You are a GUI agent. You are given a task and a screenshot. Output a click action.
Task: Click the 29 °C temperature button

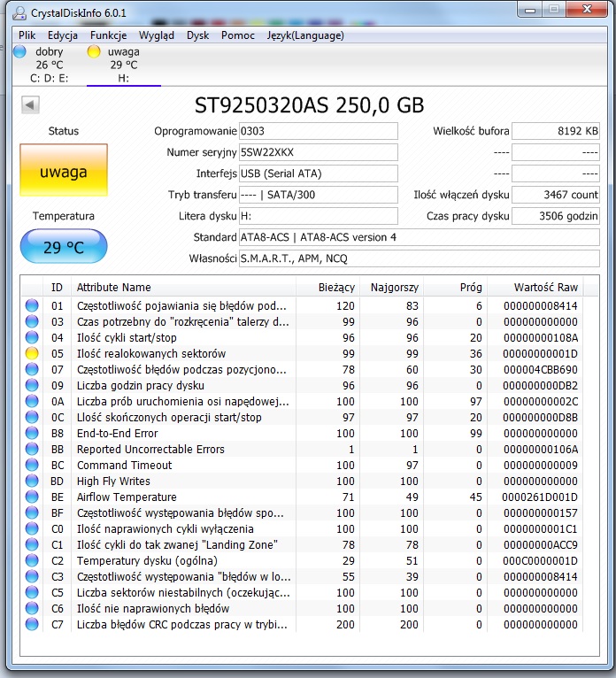[64, 246]
